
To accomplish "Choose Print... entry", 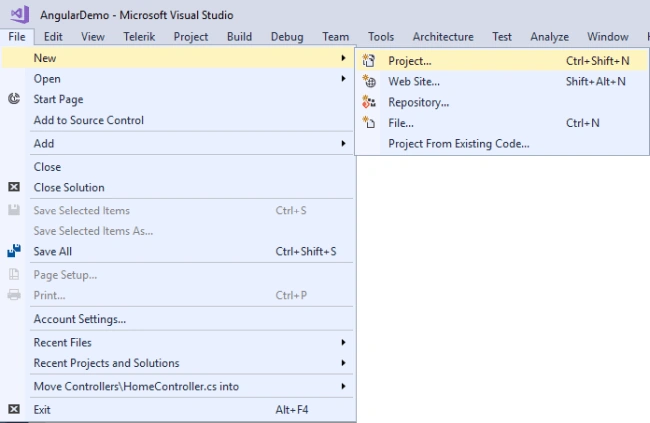I will [178, 295].
